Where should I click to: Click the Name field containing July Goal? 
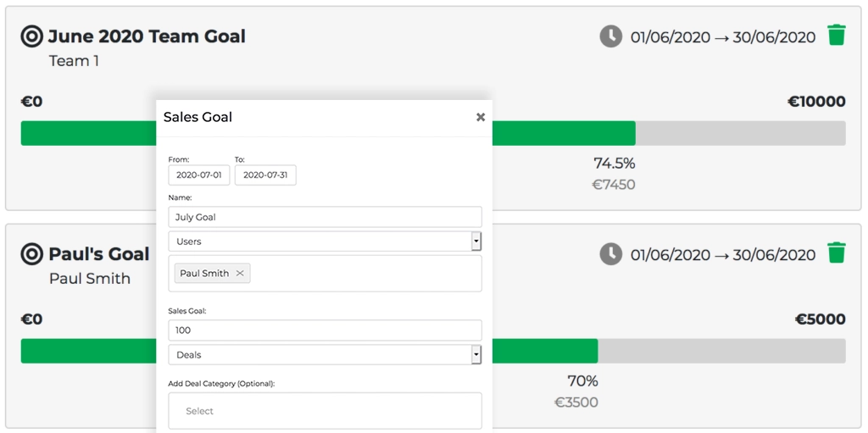tap(325, 217)
